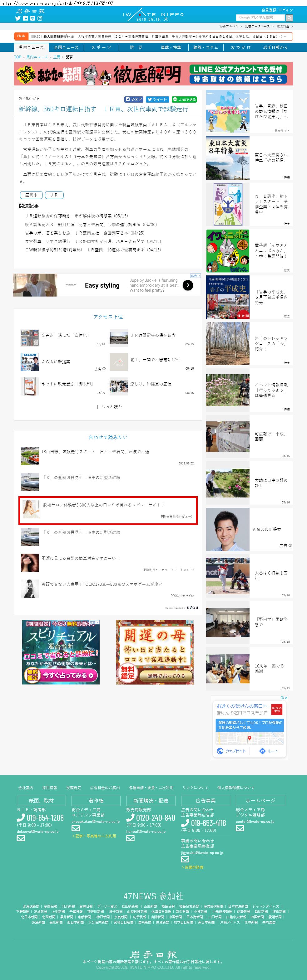Follow the 県内ニュース breadcrumb link
The image size is (307, 980).
click(x=37, y=57)
